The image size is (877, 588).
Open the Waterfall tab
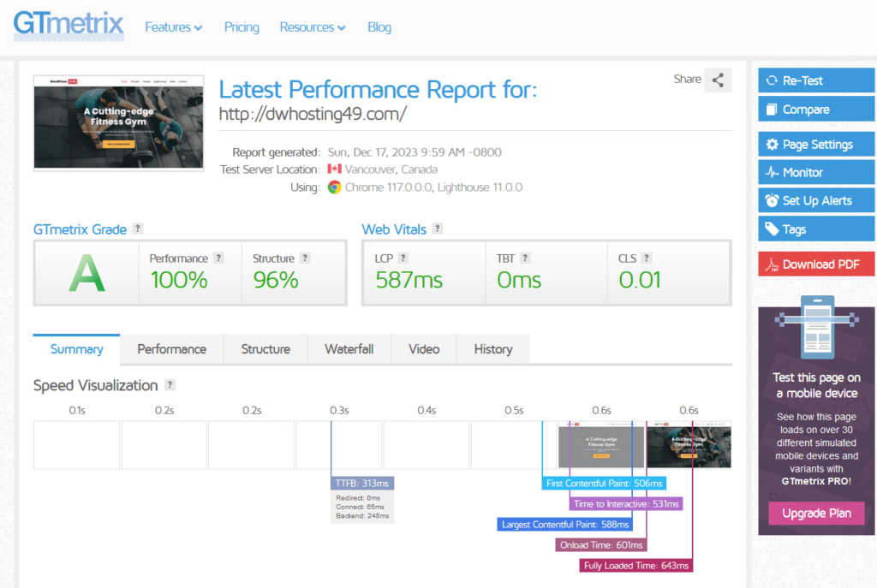tap(349, 349)
